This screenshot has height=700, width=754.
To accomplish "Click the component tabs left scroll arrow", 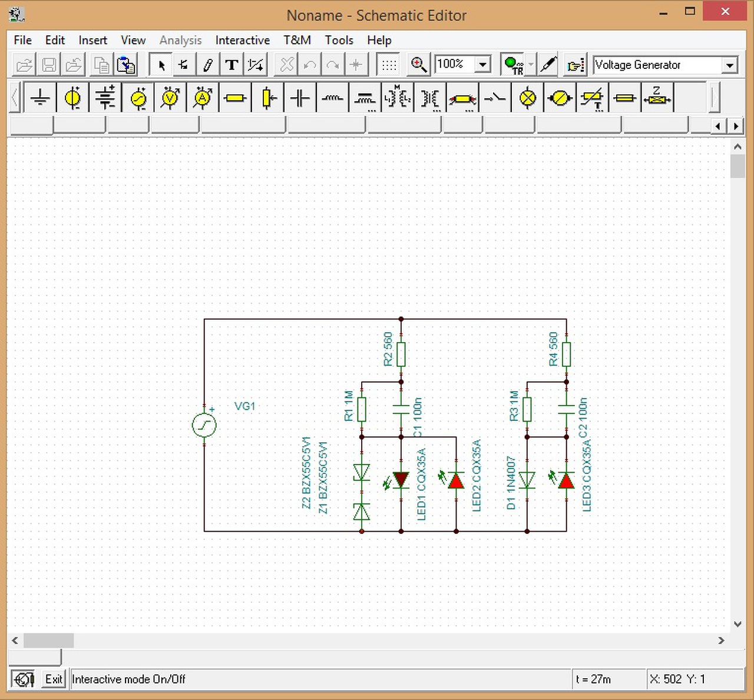I will tap(717, 126).
